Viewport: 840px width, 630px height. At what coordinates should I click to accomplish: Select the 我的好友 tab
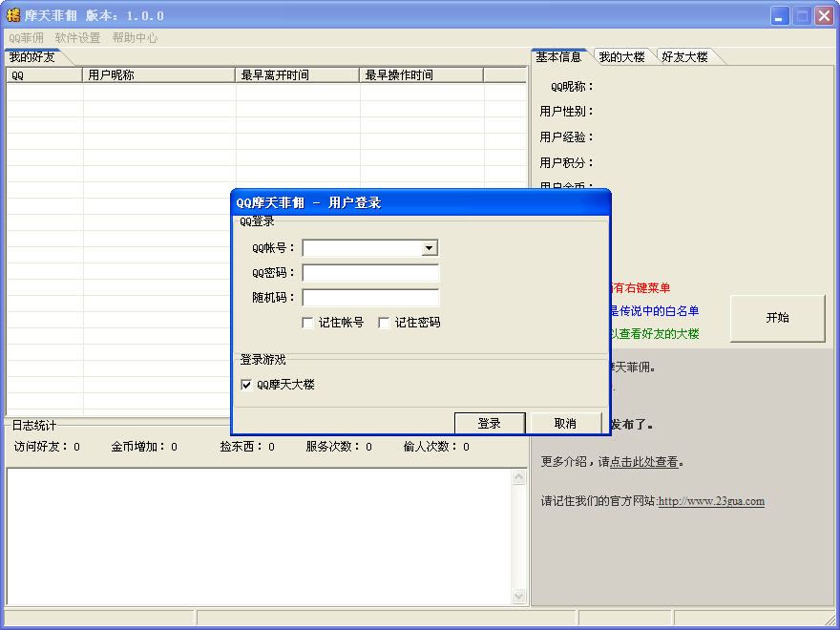[x=32, y=56]
